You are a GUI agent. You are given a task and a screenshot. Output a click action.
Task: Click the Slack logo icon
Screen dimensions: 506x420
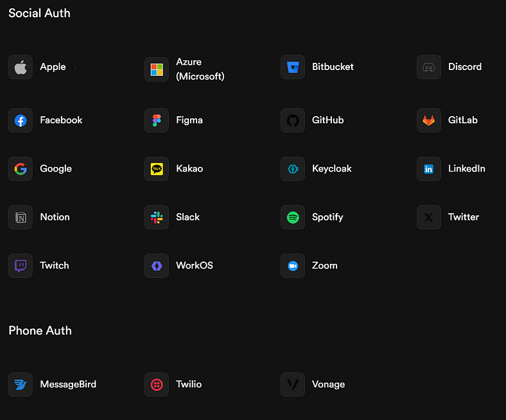(157, 217)
